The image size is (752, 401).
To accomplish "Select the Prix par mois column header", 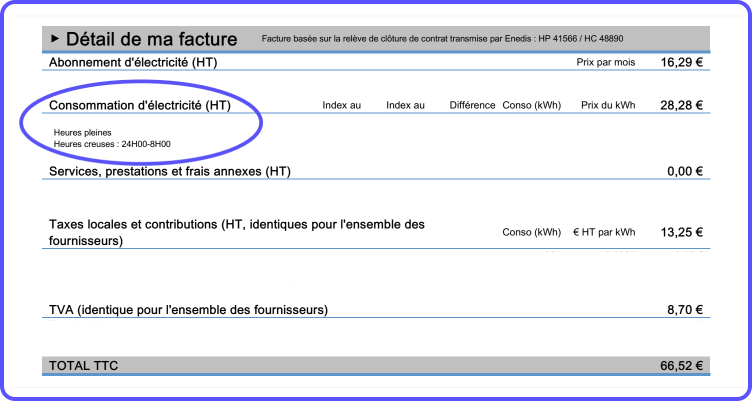I will [606, 62].
